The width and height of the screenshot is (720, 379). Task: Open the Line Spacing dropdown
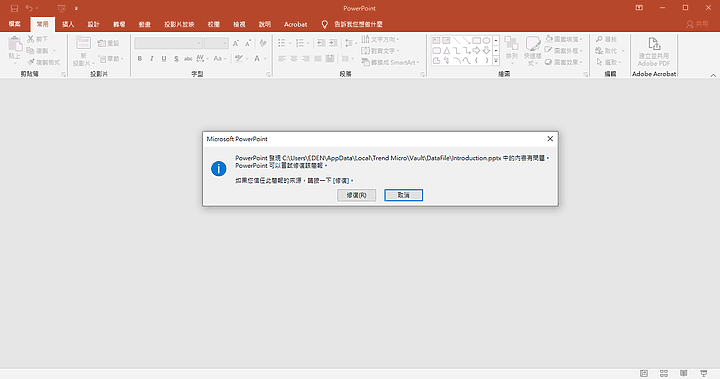[x=350, y=43]
